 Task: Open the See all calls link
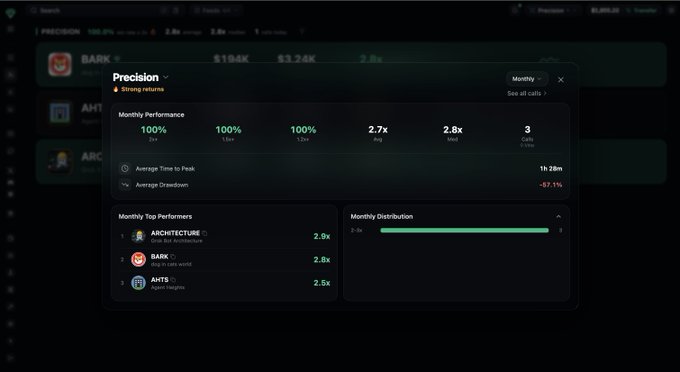coord(527,93)
